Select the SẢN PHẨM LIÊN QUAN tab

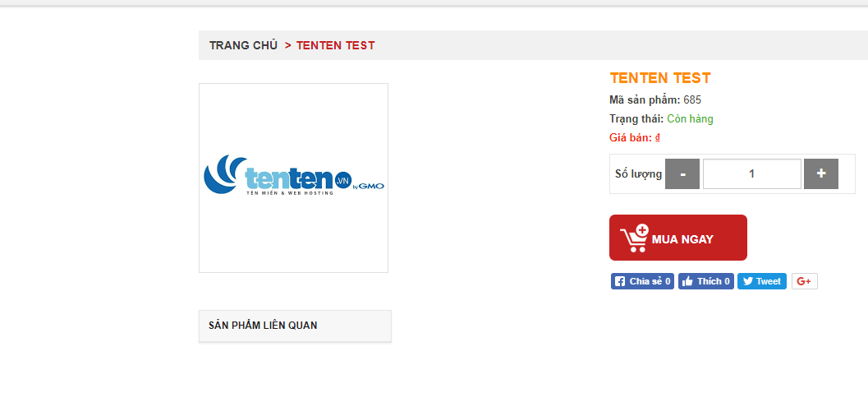pyautogui.click(x=295, y=326)
